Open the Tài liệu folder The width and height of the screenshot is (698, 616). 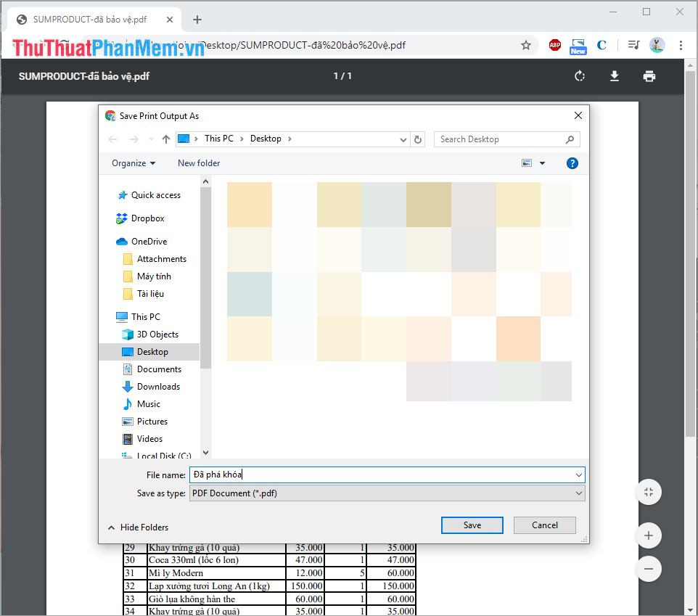(x=144, y=293)
